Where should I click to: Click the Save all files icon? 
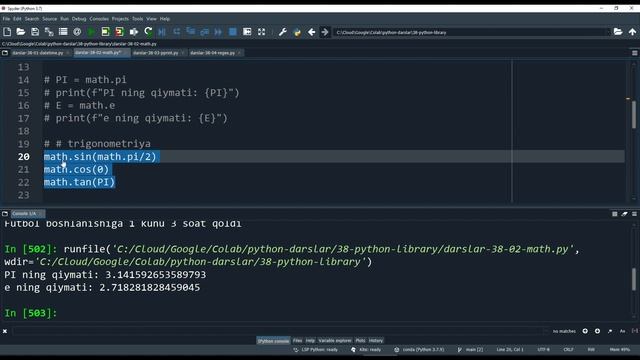pos(49,32)
